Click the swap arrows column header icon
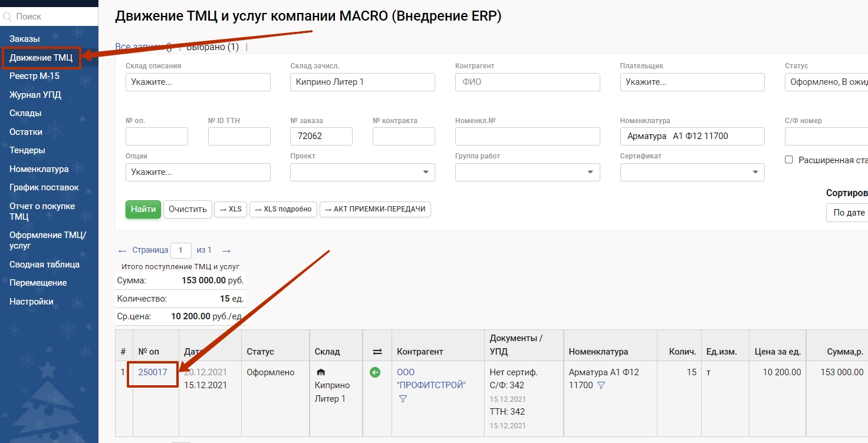This screenshot has height=443, width=868. [377, 352]
